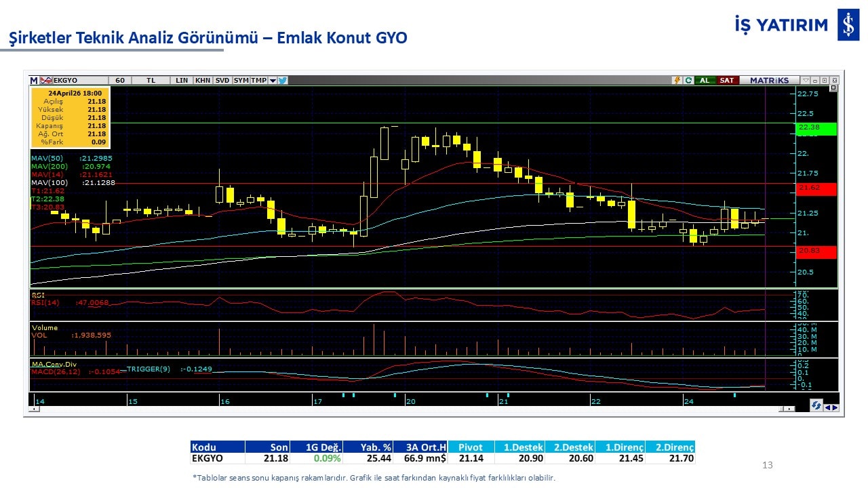Open the chart type icon beside EKGYO

click(45, 80)
